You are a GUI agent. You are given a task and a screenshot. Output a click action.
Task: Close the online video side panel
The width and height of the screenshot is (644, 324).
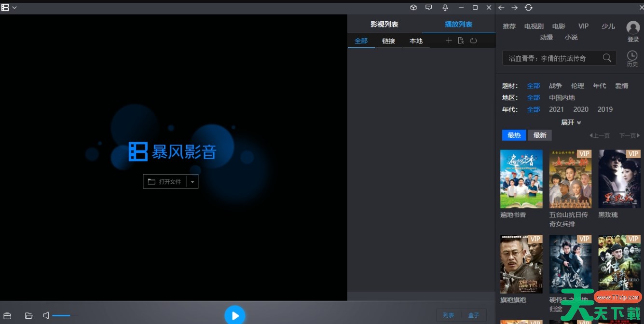pos(641,7)
